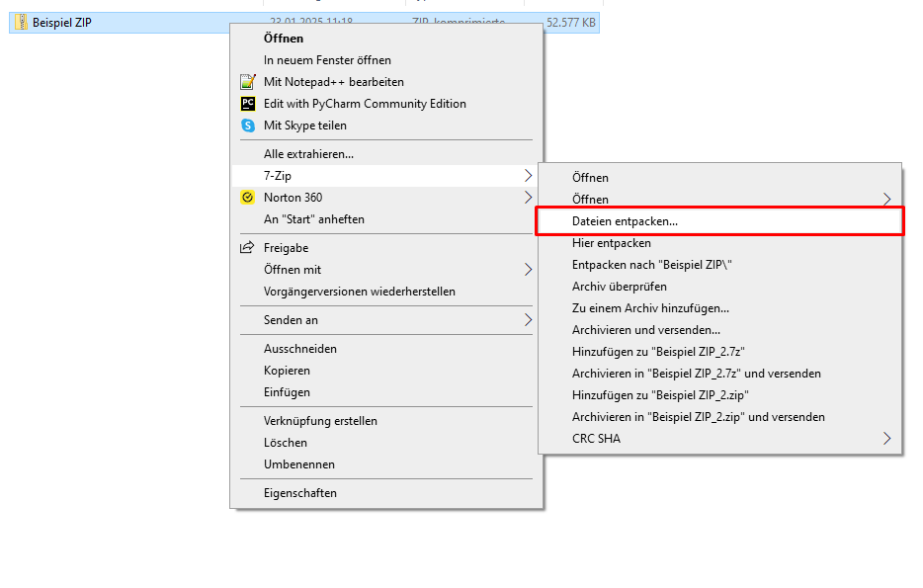Expand the Öffnen mit submenu arrow
Viewport: 923px width, 588px height.
[x=528, y=270]
